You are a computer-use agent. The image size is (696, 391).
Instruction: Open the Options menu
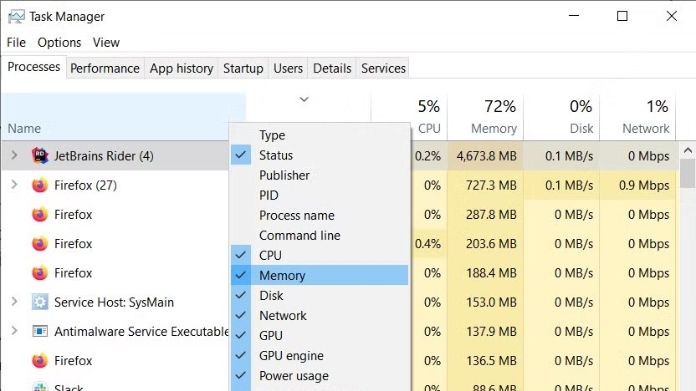click(x=59, y=43)
